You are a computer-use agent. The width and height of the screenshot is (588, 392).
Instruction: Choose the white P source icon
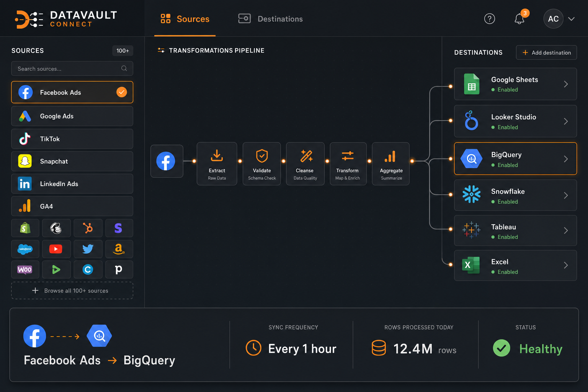click(119, 269)
